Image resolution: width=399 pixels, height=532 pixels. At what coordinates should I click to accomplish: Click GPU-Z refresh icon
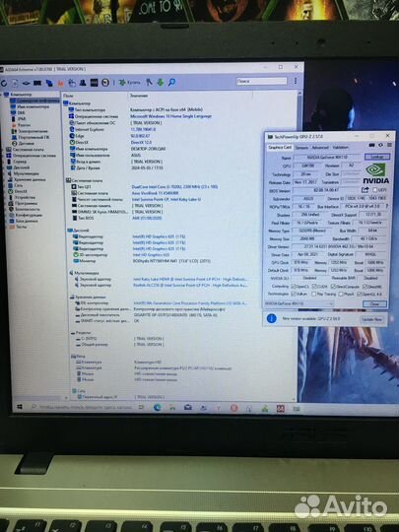point(380,145)
